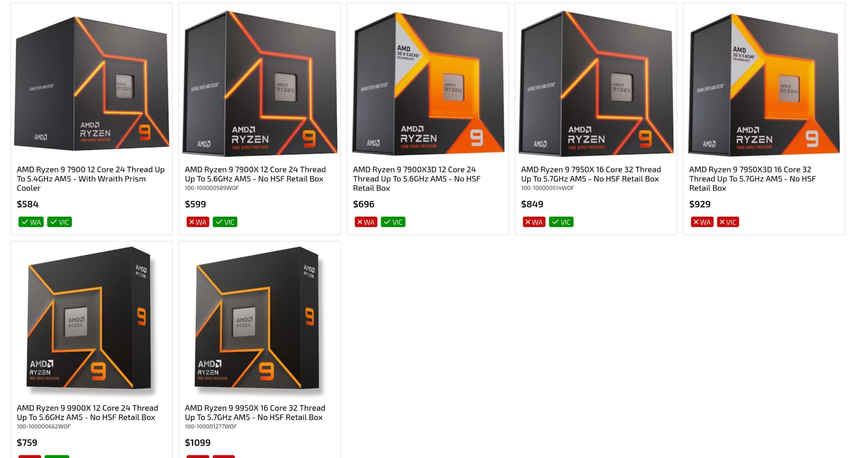This screenshot has height=458, width=868.
Task: Open the AMD Ryzen 9 7950X3D title link
Action: (752, 179)
